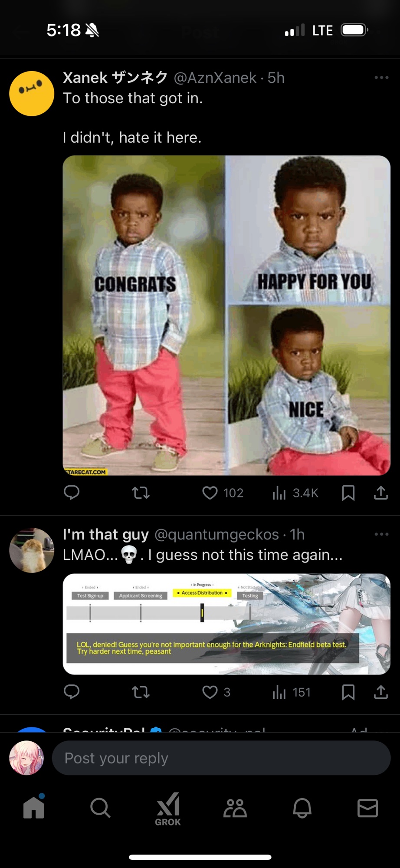This screenshot has width=400, height=868.
Task: Bookmark Xanek's post
Action: pos(348,493)
